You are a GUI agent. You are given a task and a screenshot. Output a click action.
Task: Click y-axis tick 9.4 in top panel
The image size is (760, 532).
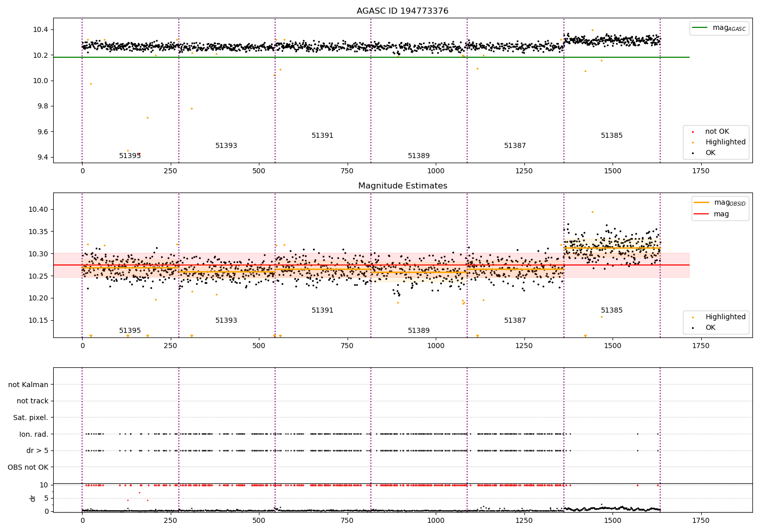[x=43, y=158]
